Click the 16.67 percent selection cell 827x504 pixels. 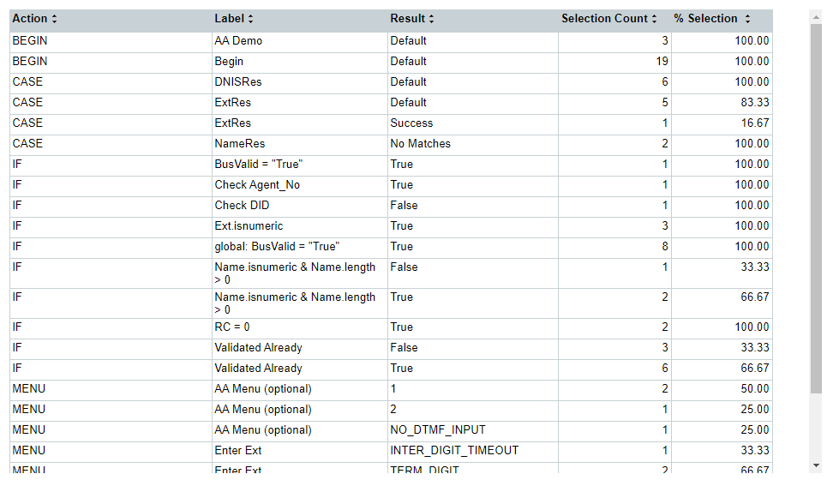tap(722, 123)
